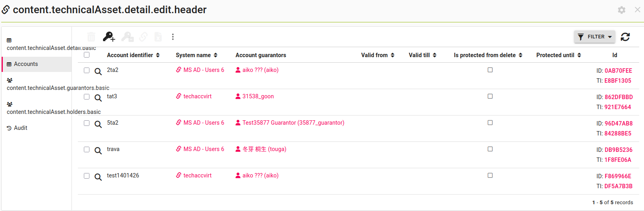Open the Audit tab
Image resolution: width=644 pixels, height=211 pixels.
[20, 128]
